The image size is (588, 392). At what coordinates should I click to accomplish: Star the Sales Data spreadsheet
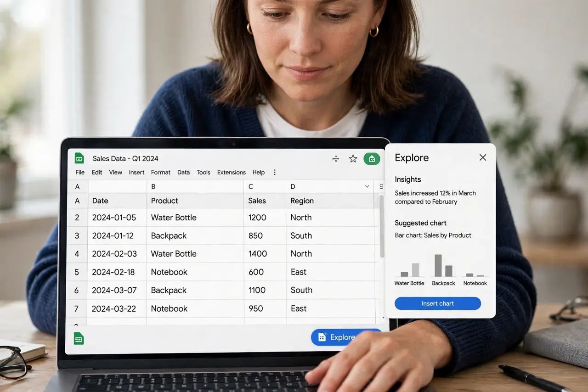coord(353,159)
